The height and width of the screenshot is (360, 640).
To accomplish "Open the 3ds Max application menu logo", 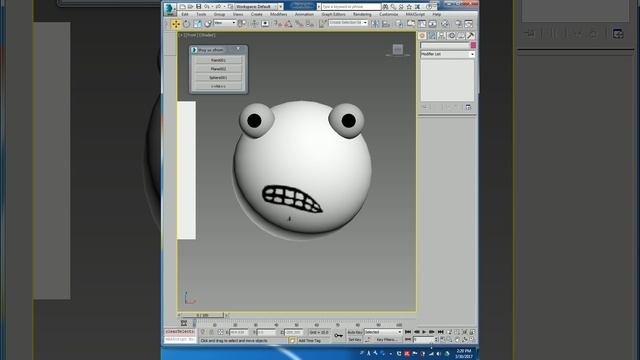I will pyautogui.click(x=170, y=9).
